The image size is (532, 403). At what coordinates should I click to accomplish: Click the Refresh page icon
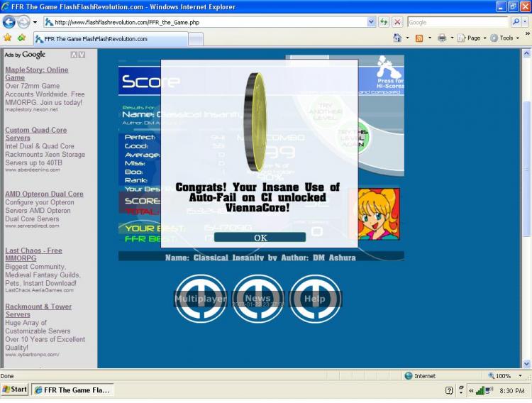[384, 22]
